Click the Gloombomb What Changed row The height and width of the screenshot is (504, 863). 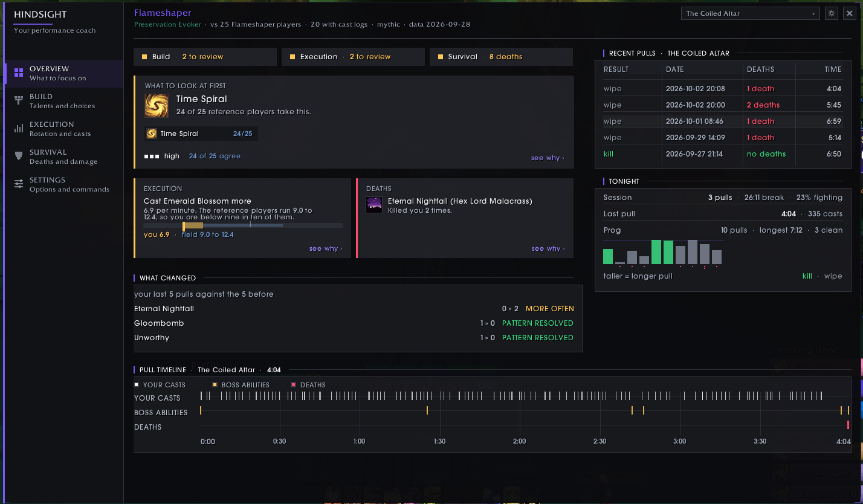pyautogui.click(x=354, y=323)
